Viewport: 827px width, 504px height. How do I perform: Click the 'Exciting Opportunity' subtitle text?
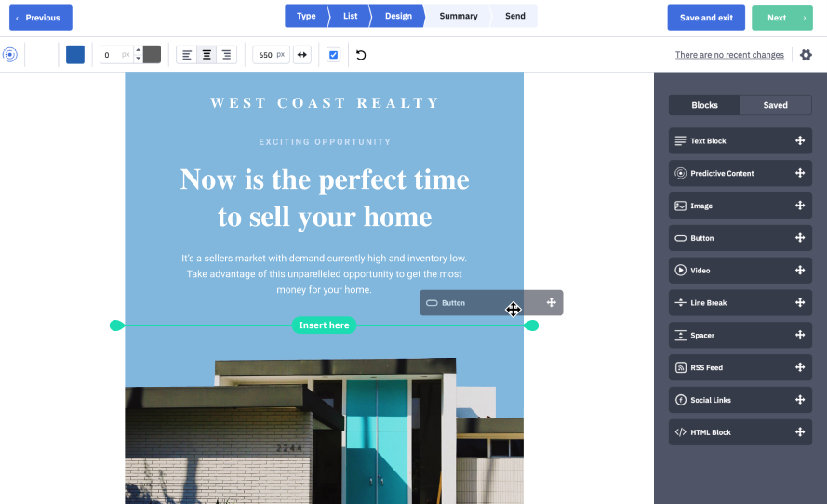pyautogui.click(x=325, y=142)
